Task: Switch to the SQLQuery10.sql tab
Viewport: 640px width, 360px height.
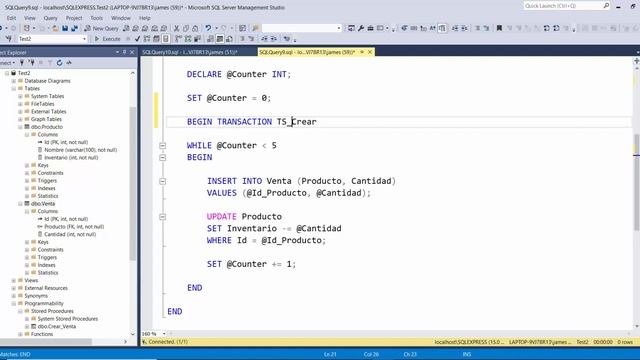Action: [x=190, y=52]
